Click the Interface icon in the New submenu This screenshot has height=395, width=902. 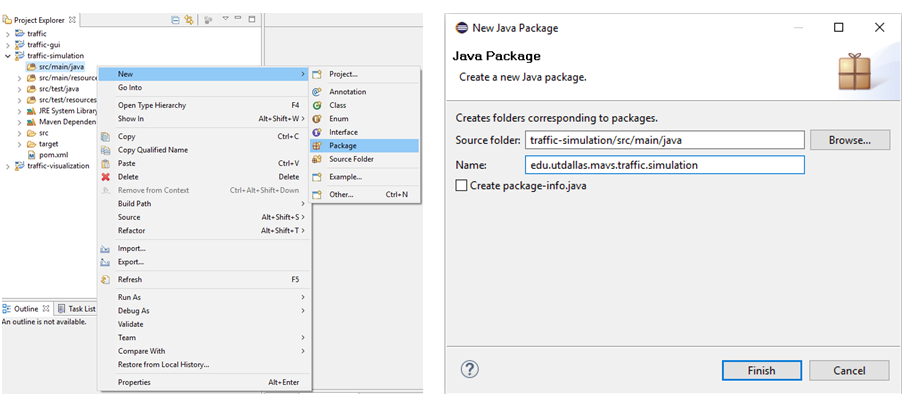click(x=316, y=132)
